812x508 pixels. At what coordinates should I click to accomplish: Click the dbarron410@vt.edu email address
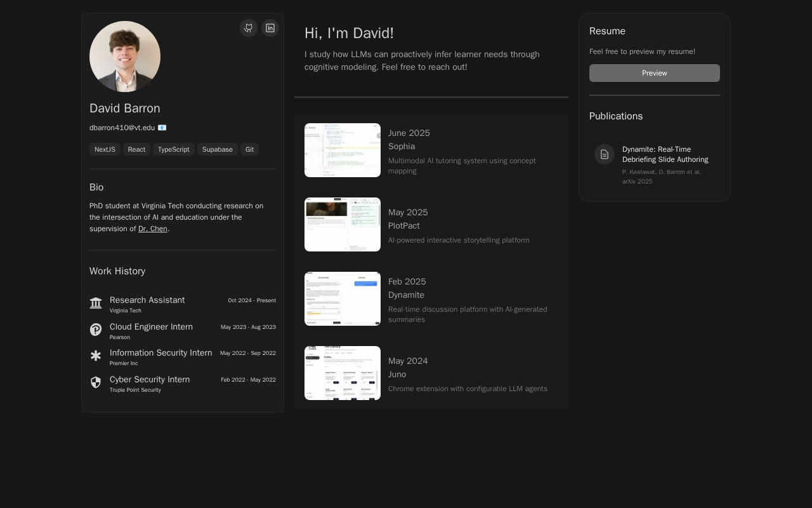[x=122, y=128]
